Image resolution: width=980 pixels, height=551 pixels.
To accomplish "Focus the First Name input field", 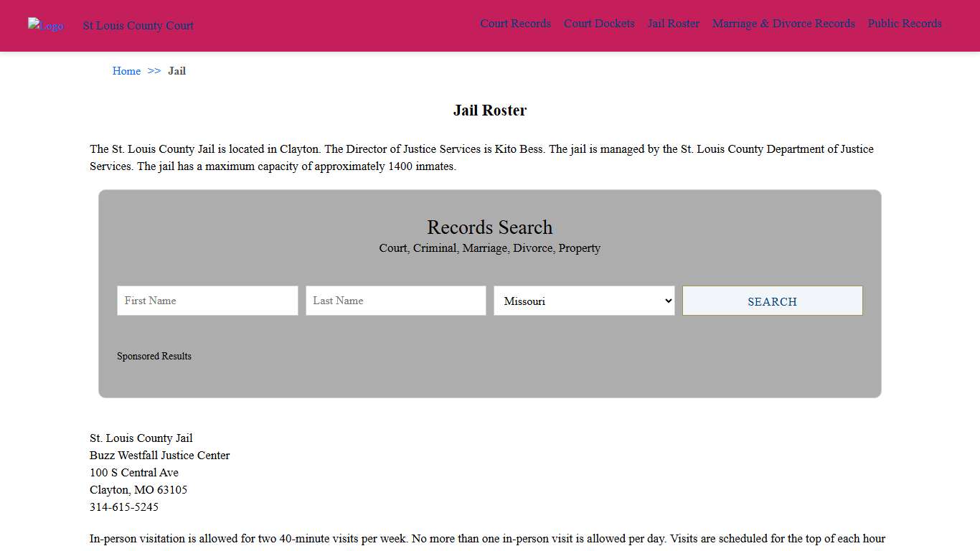I will (207, 301).
